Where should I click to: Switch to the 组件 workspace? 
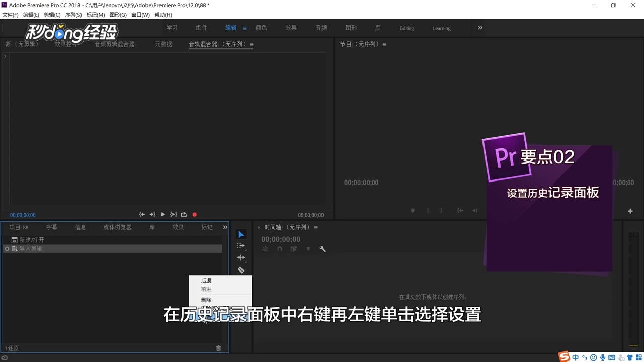(201, 28)
